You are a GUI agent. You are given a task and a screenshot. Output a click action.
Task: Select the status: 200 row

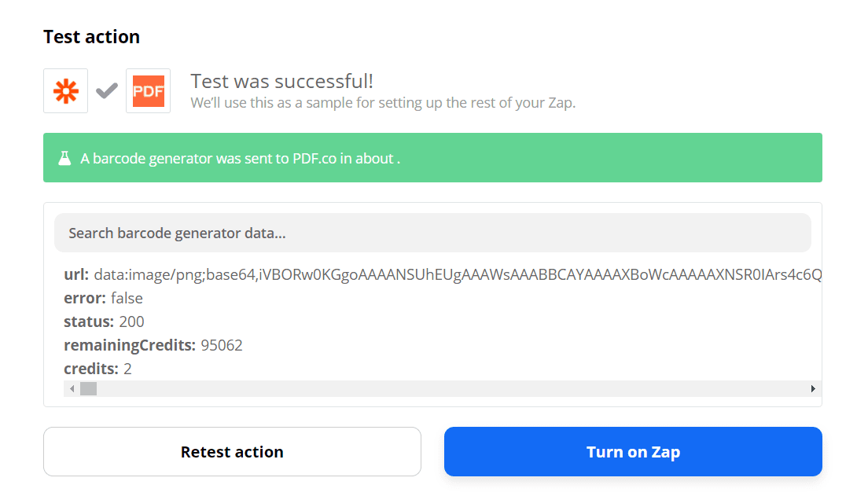(x=105, y=321)
